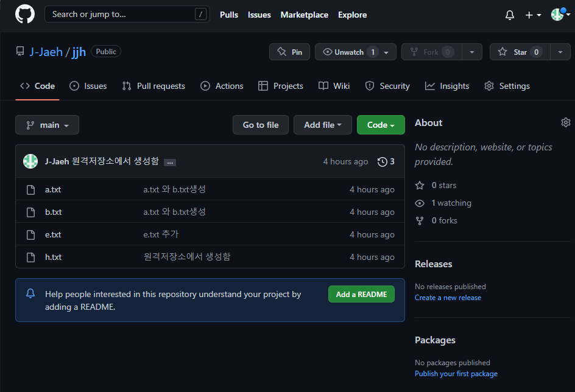Click the J-Jaeh owner link

[x=46, y=52]
